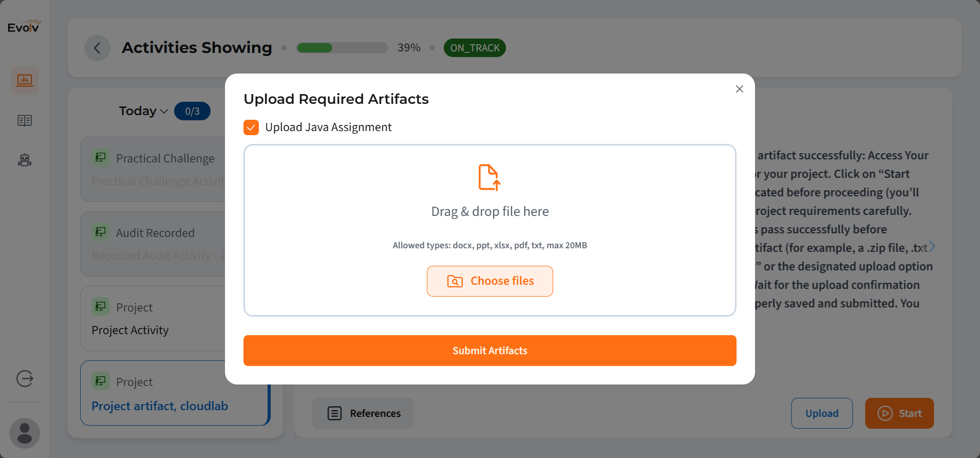Open the book reader sidebar icon
The width and height of the screenshot is (980, 458).
[x=25, y=120]
